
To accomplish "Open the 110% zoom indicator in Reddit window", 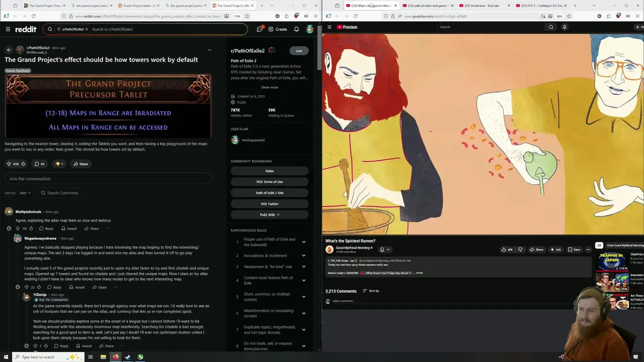I will click(236, 16).
